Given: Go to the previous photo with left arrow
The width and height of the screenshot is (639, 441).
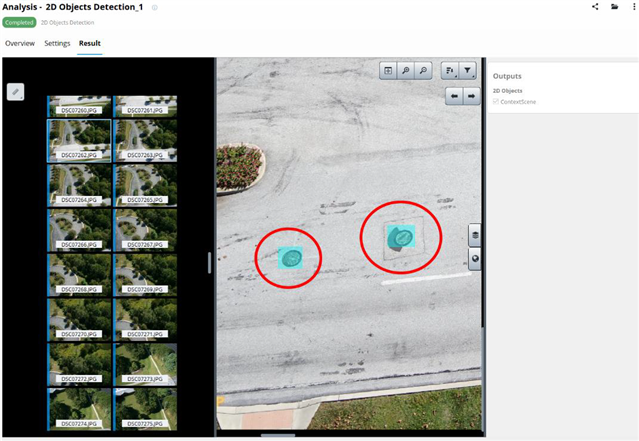Looking at the screenshot, I should 454,96.
